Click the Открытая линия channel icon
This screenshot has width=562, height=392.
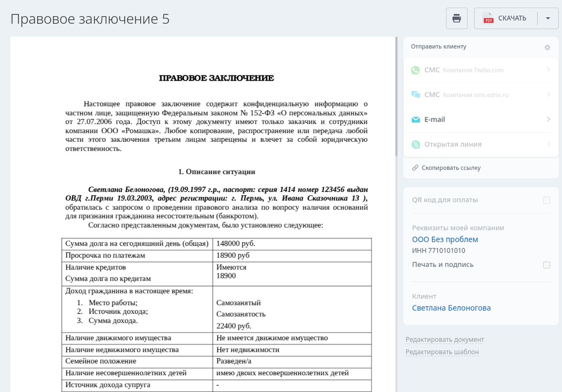(416, 144)
